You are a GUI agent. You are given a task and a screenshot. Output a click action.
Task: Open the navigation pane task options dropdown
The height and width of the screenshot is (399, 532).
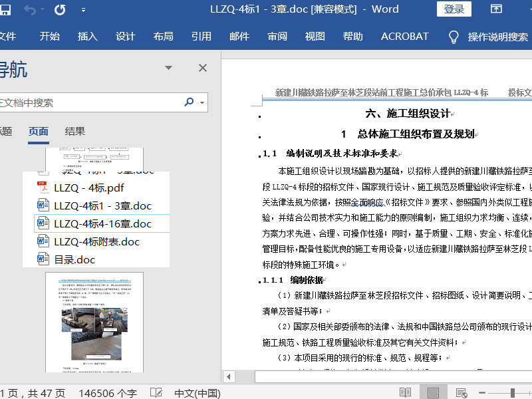[x=169, y=68]
